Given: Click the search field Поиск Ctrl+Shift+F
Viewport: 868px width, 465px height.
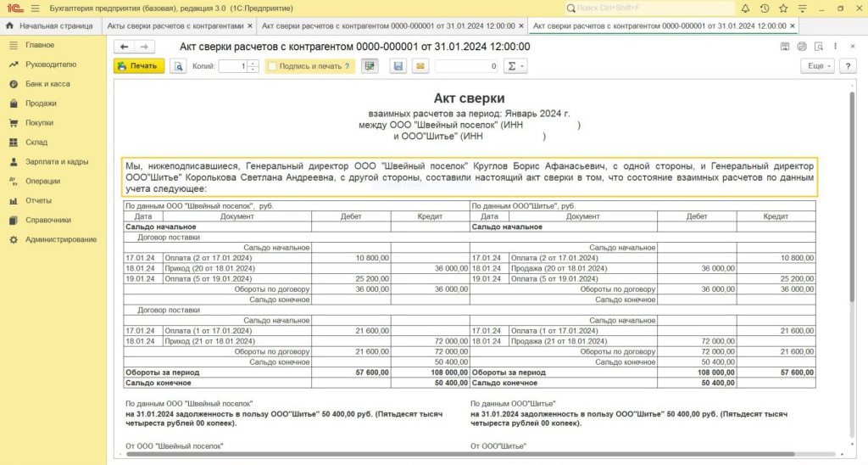Looking at the screenshot, I should pyautogui.click(x=649, y=8).
